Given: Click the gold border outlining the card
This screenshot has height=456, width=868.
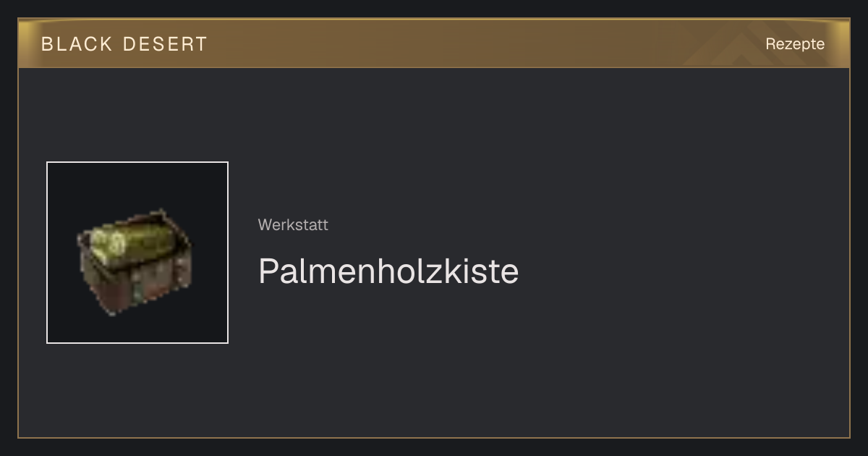Looking at the screenshot, I should (x=434, y=437).
